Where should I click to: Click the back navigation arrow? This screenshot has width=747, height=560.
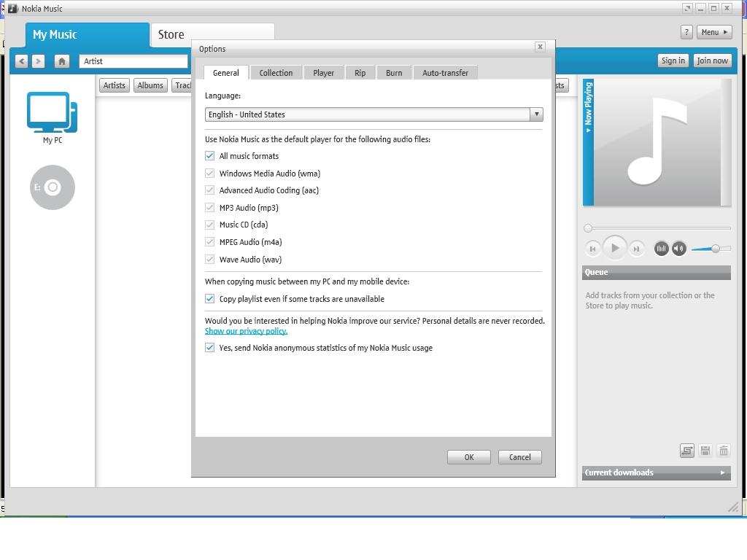pyautogui.click(x=21, y=61)
